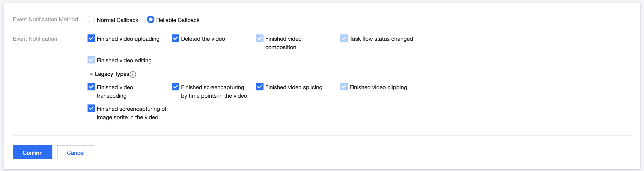Click the Cancel button
The height and width of the screenshot is (171, 644).
pos(76,152)
